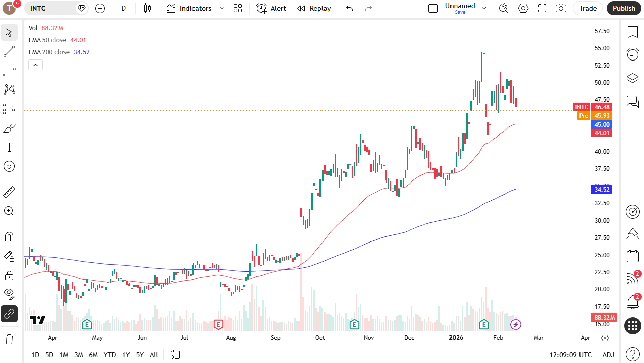Open the object tree layers panel
Image resolution: width=644 pixels, height=363 pixels.
[x=633, y=78]
